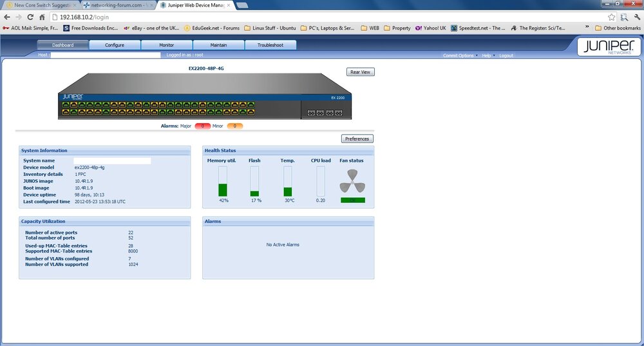
Task: Select the first bottom-row Ethernet port on switch
Action: click(x=66, y=111)
